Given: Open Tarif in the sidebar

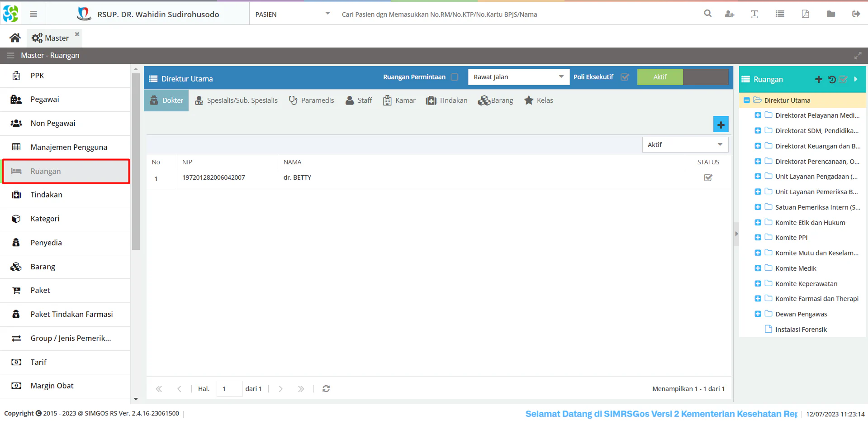Looking at the screenshot, I should pyautogui.click(x=65, y=362).
